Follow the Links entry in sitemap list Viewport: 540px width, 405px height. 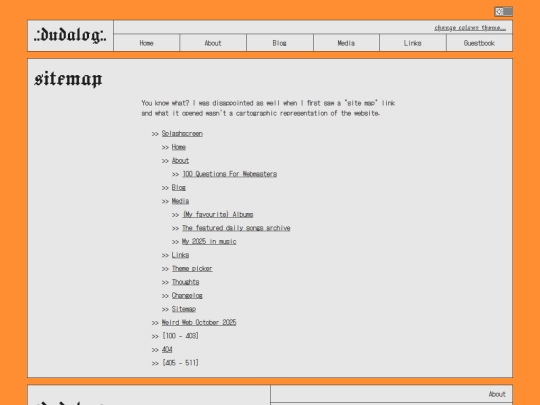180,255
